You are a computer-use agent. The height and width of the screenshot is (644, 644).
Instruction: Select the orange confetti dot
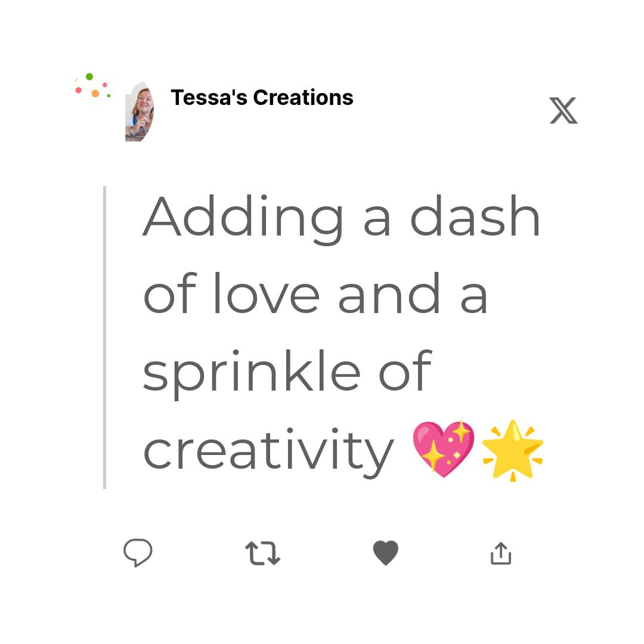click(x=95, y=93)
